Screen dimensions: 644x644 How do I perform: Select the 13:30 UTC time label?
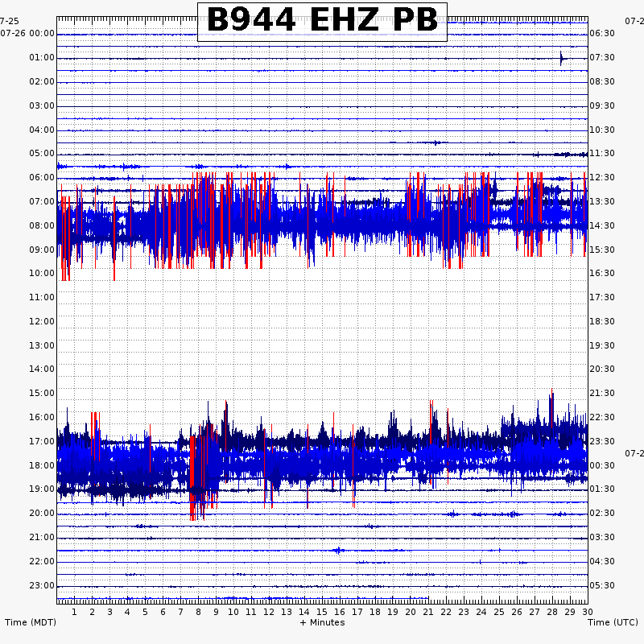(602, 202)
